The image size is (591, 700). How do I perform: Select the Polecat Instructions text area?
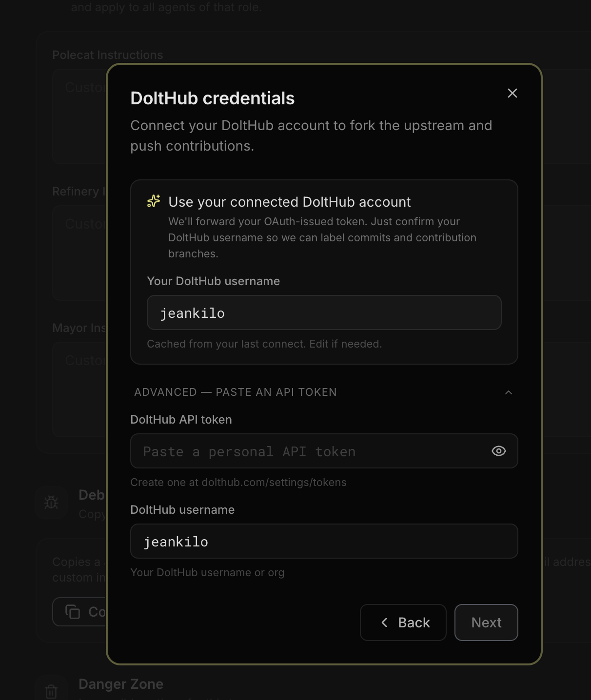coord(79,116)
